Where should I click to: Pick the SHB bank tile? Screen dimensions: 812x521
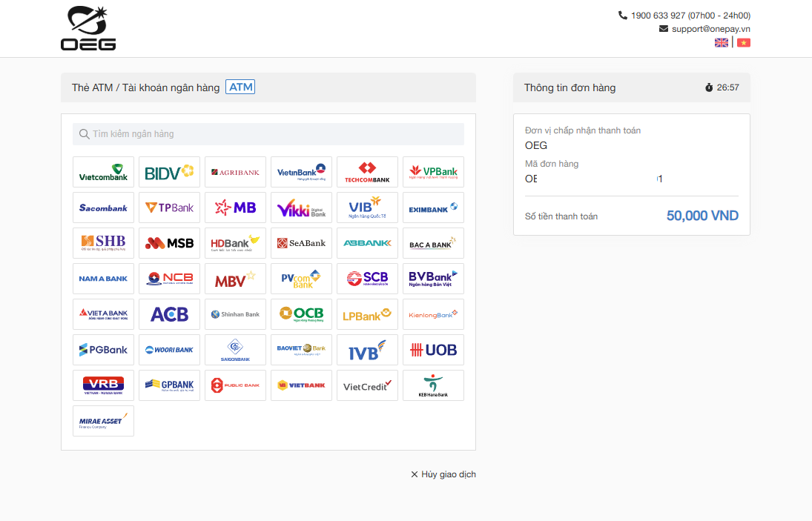(104, 243)
